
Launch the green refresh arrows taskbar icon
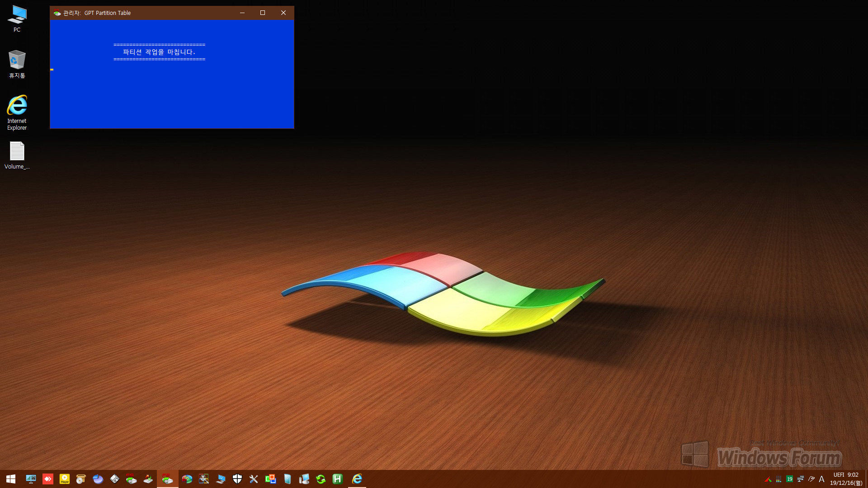(x=321, y=479)
